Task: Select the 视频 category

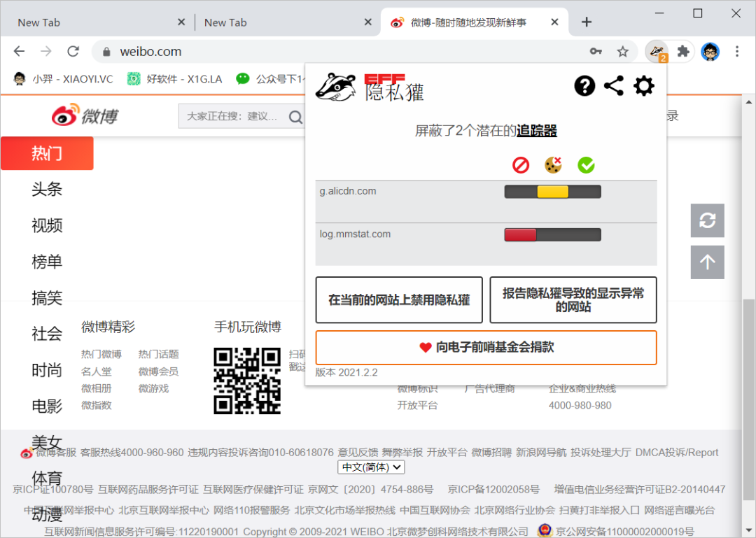Action: (47, 225)
